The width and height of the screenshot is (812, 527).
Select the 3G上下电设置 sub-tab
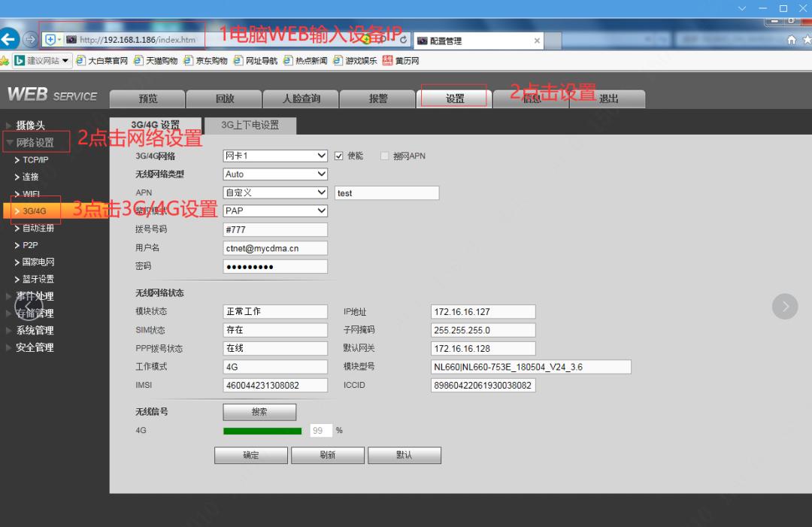coord(250,126)
